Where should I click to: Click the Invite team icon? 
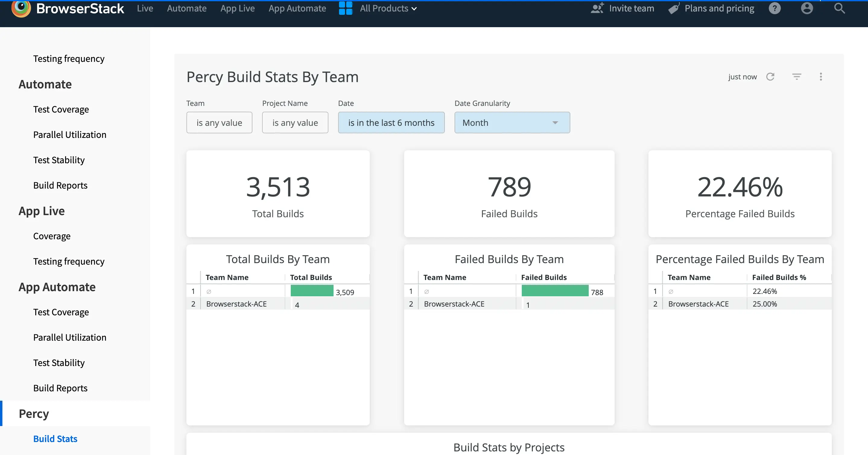pos(597,8)
